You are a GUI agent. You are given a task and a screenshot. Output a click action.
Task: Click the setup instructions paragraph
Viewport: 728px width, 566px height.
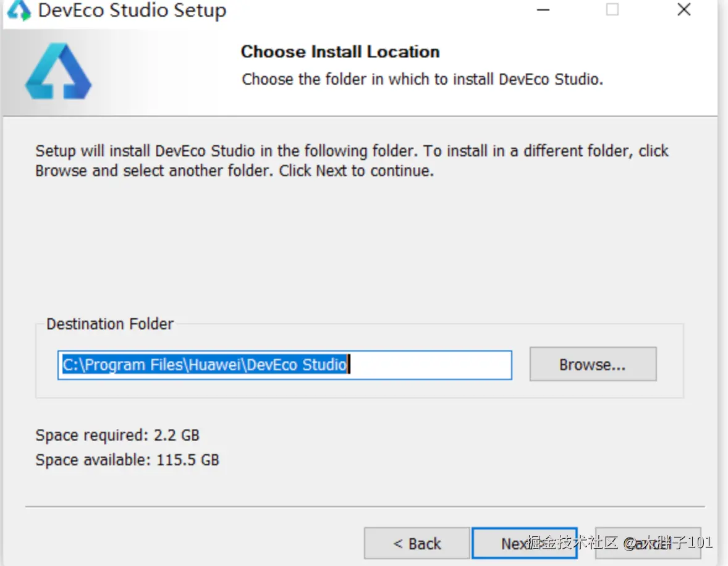[352, 161]
